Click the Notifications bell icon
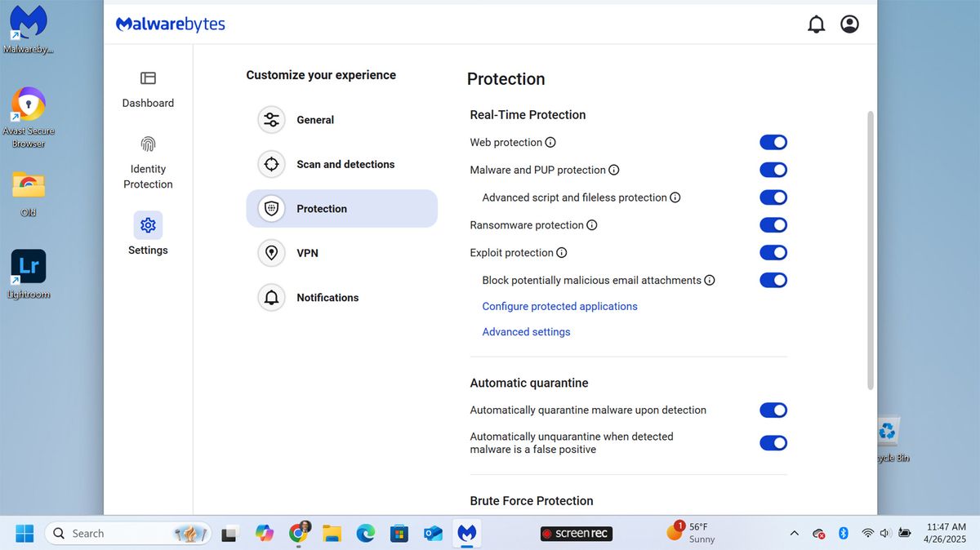This screenshot has width=980, height=550. (271, 297)
